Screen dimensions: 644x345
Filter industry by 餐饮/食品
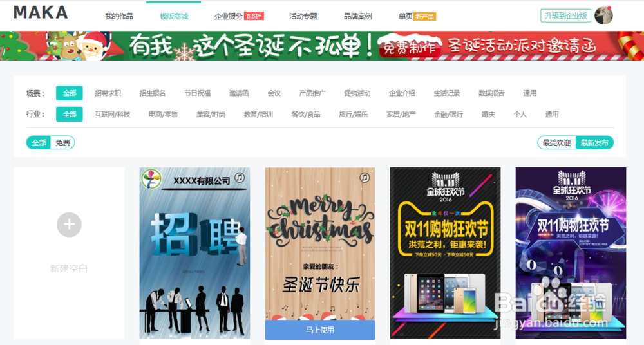click(306, 114)
